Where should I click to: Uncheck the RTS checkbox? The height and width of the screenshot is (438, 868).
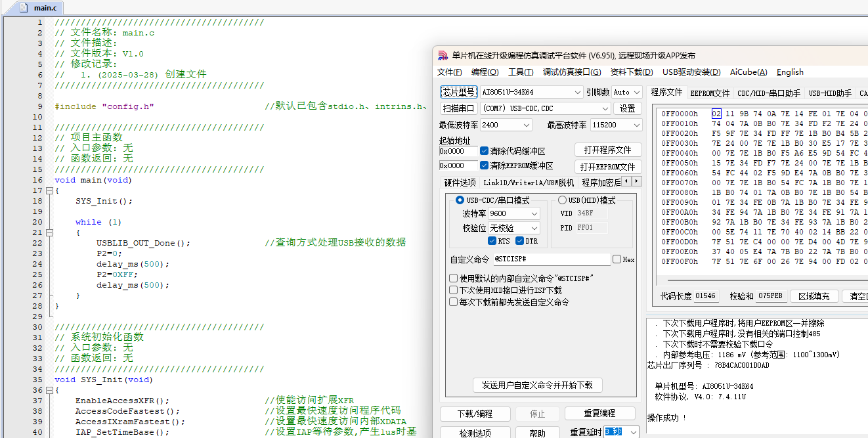(492, 241)
